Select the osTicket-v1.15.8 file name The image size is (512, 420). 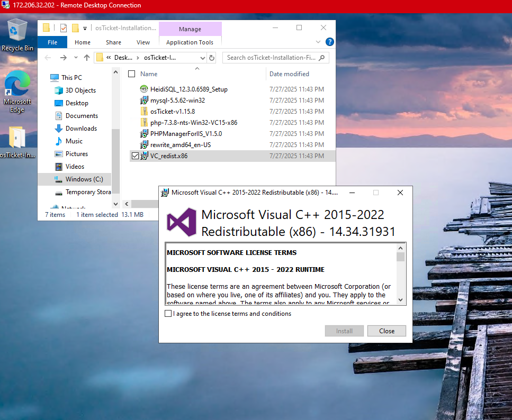pos(173,111)
